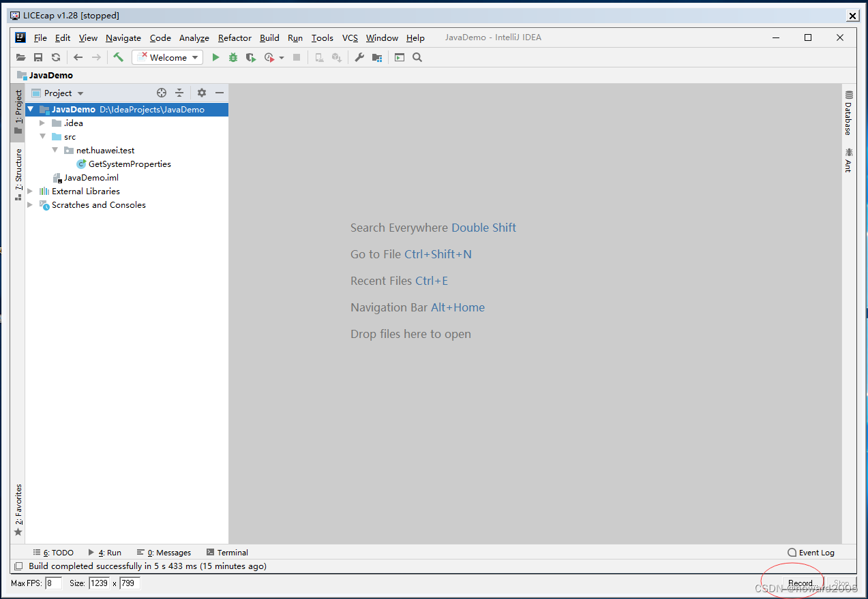Open the 6: TODO tool window
This screenshot has width=868, height=599.
click(x=53, y=553)
